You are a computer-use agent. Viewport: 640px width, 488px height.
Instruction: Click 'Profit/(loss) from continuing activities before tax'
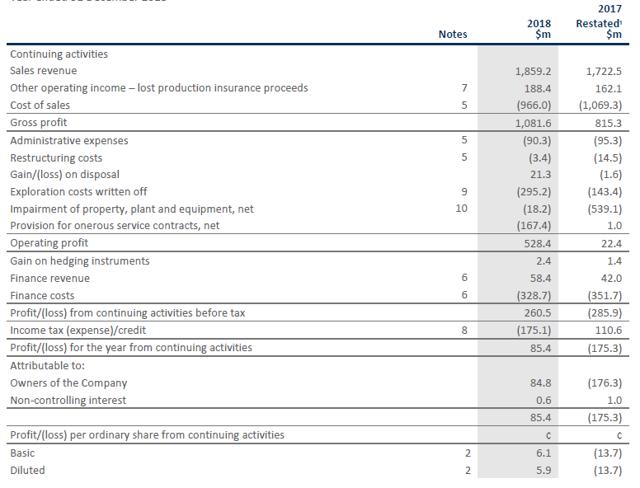tap(127, 313)
